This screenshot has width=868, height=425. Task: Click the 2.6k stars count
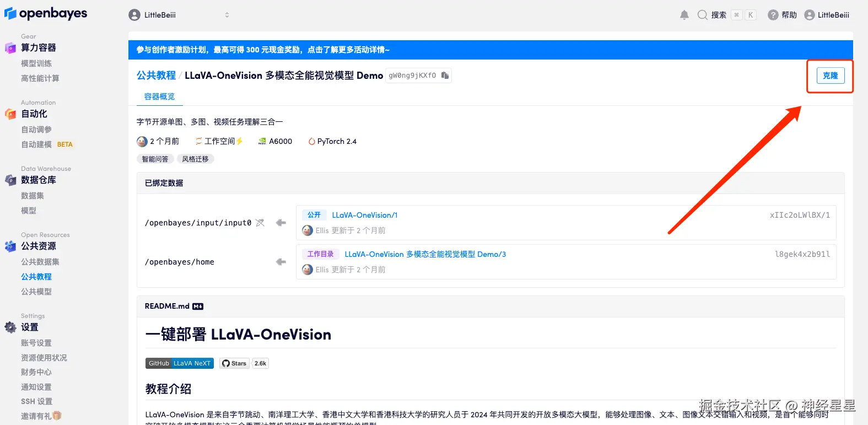click(261, 363)
